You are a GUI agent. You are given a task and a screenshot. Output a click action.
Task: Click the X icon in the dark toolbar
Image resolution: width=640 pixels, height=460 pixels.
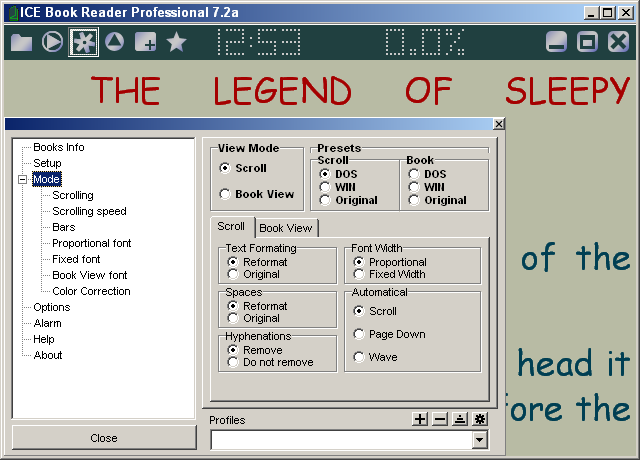(x=618, y=42)
